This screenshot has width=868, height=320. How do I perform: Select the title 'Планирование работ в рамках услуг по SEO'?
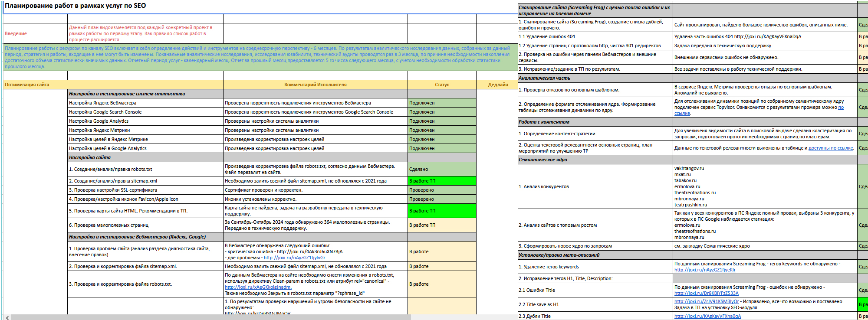point(76,6)
